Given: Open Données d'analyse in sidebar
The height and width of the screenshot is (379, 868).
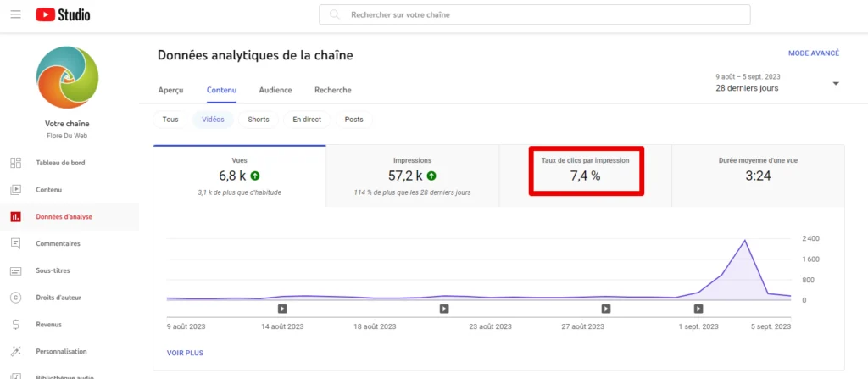Looking at the screenshot, I should [70, 217].
